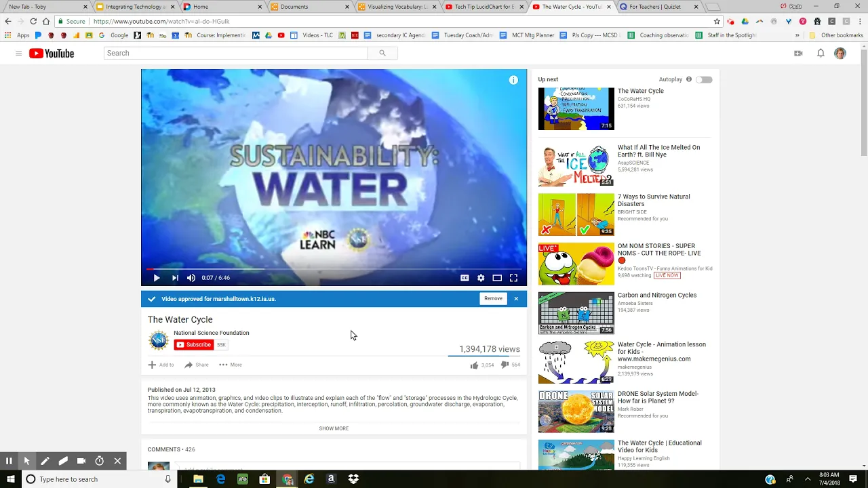Image resolution: width=868 pixels, height=488 pixels.
Task: Mute the video volume
Action: tap(191, 278)
